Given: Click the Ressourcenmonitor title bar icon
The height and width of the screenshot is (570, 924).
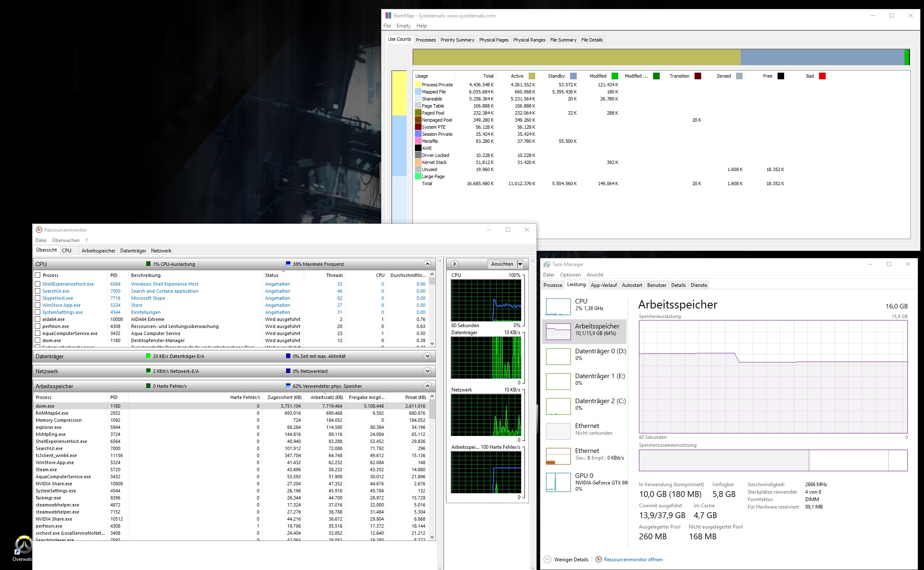Looking at the screenshot, I should pos(39,230).
